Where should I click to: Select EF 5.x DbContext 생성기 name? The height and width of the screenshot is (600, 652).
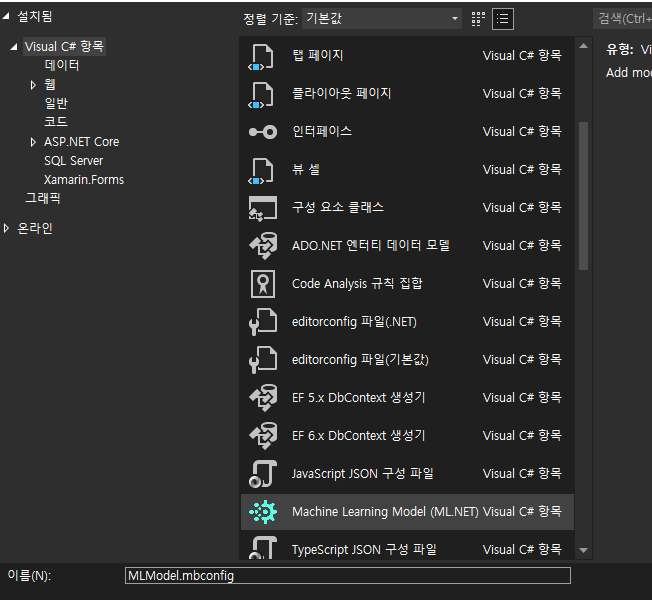point(358,398)
